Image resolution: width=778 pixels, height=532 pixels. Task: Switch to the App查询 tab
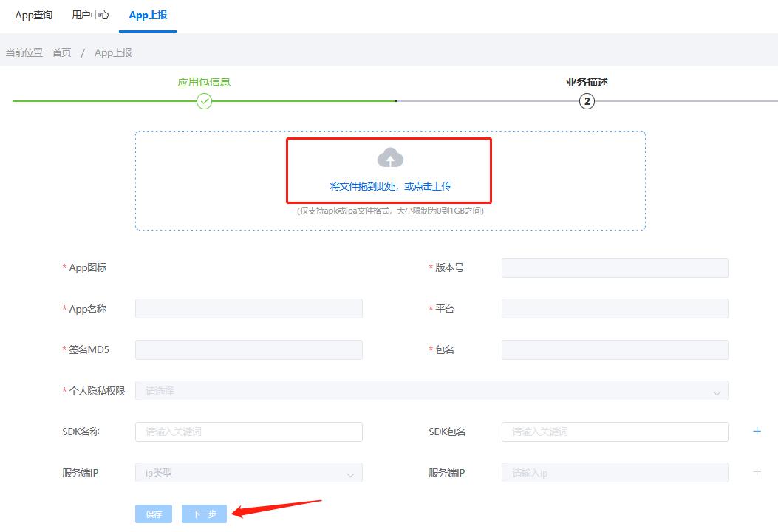(x=33, y=14)
